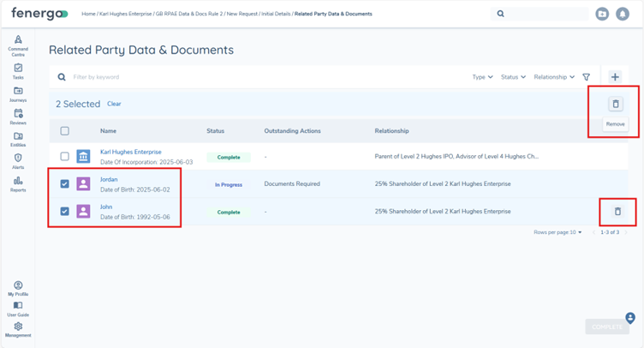This screenshot has height=348, width=644.
Task: Clear the current selection
Action: point(114,104)
